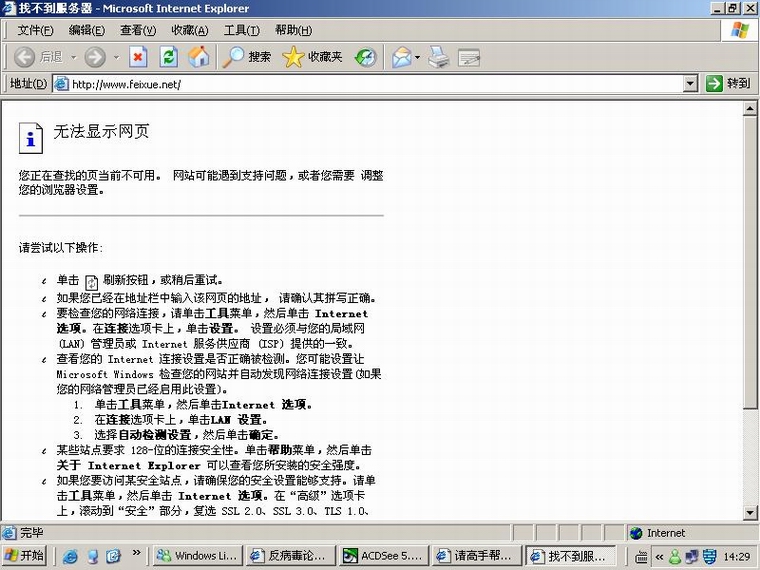
Task: Click the 开始 Start button
Action: click(x=25, y=555)
